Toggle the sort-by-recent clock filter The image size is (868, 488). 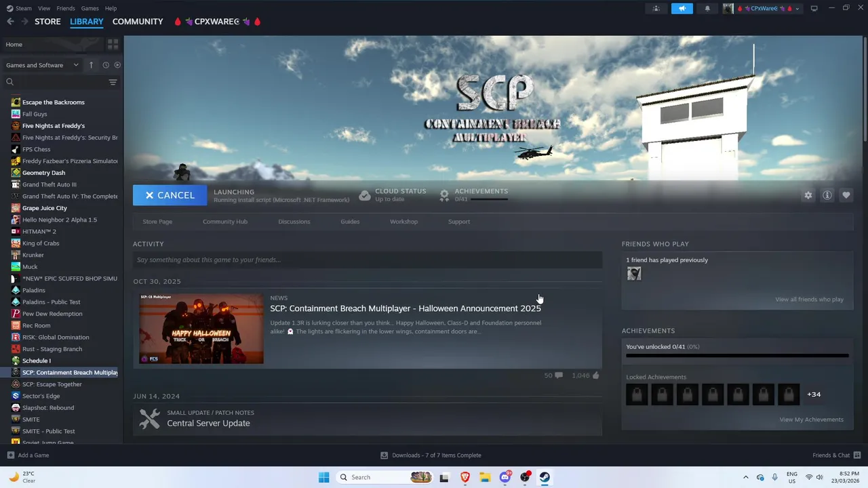point(106,65)
